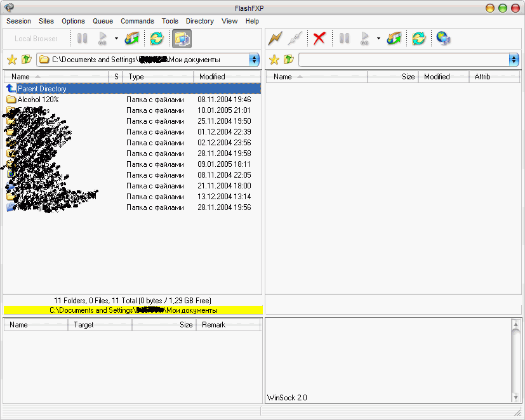The height and width of the screenshot is (420, 525).
Task: Open the Queue menu
Action: (103, 21)
